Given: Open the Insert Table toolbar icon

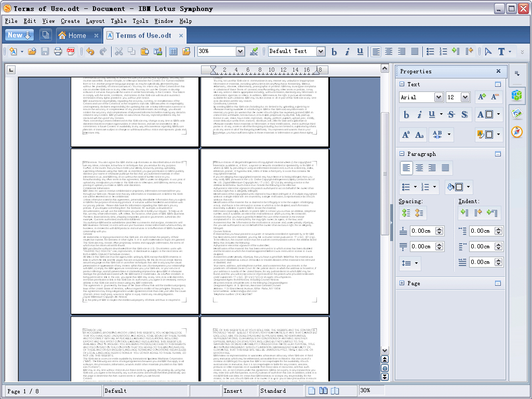Looking at the screenshot, I should point(174,51).
